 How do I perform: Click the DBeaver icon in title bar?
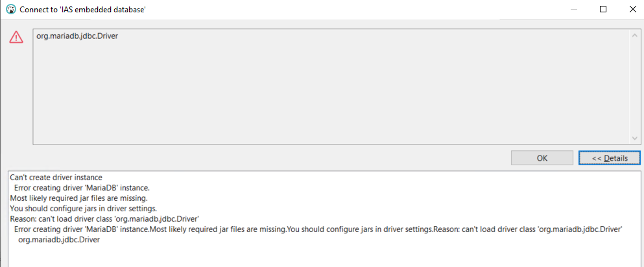12,10
